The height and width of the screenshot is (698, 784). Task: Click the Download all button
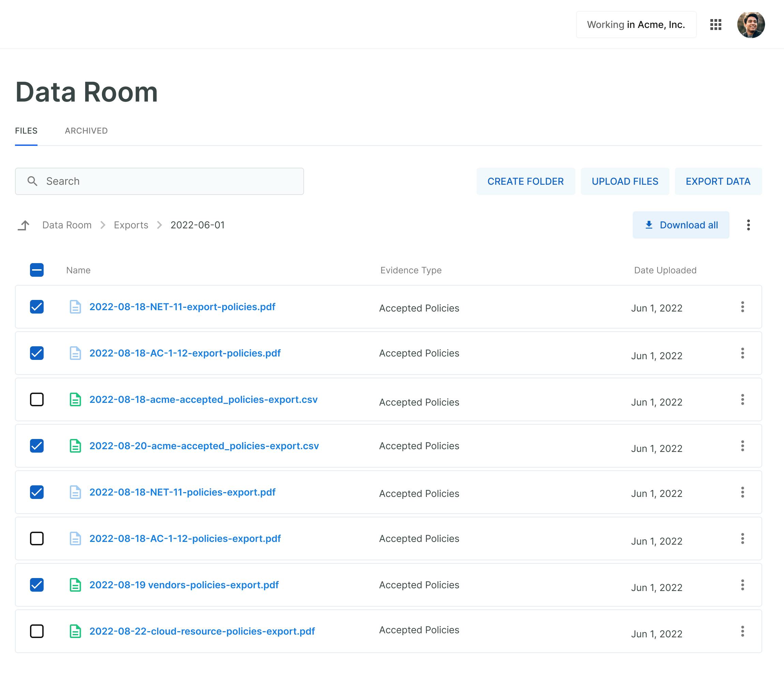coord(680,225)
